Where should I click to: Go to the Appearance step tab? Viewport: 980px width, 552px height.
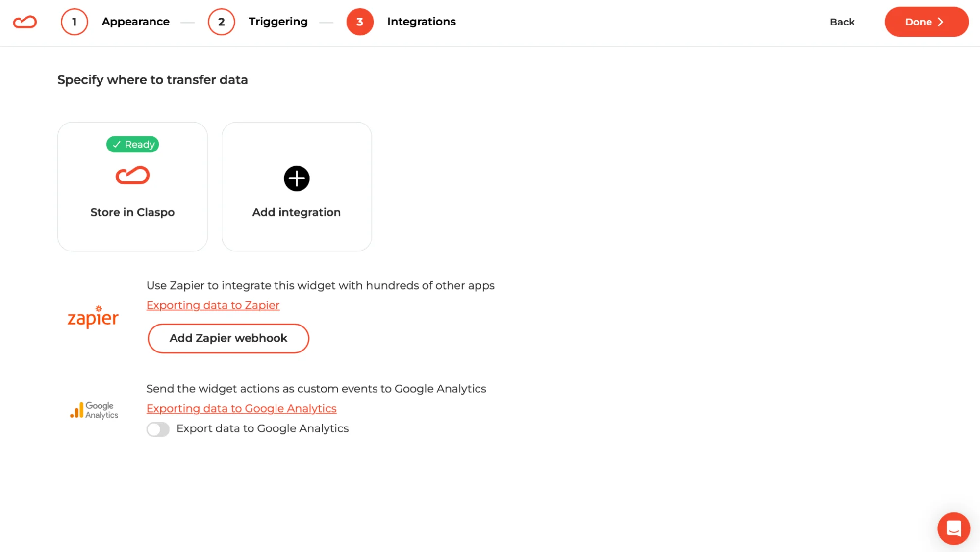pos(136,22)
